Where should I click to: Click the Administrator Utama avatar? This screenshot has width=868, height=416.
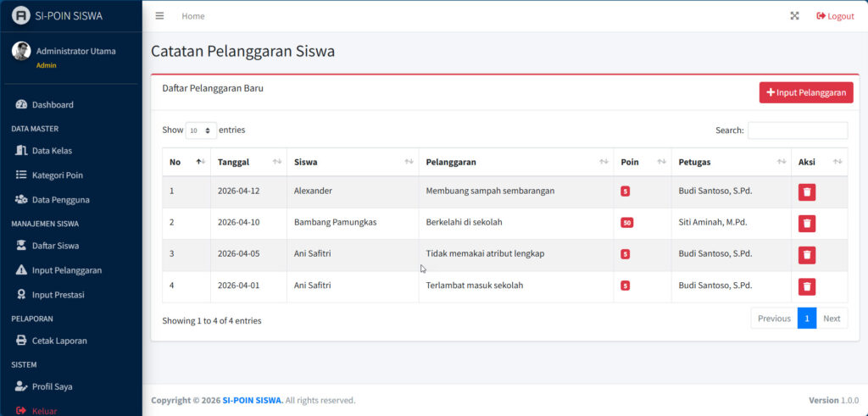click(x=21, y=51)
